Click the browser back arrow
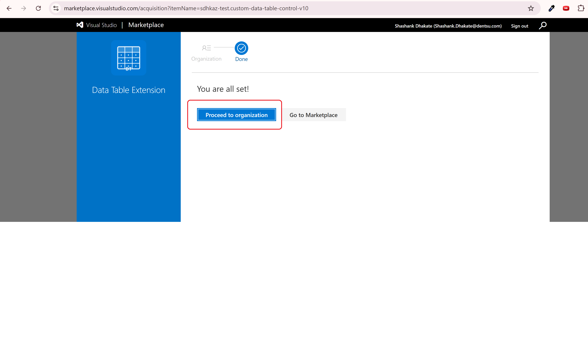This screenshot has width=588, height=364. (x=9, y=8)
